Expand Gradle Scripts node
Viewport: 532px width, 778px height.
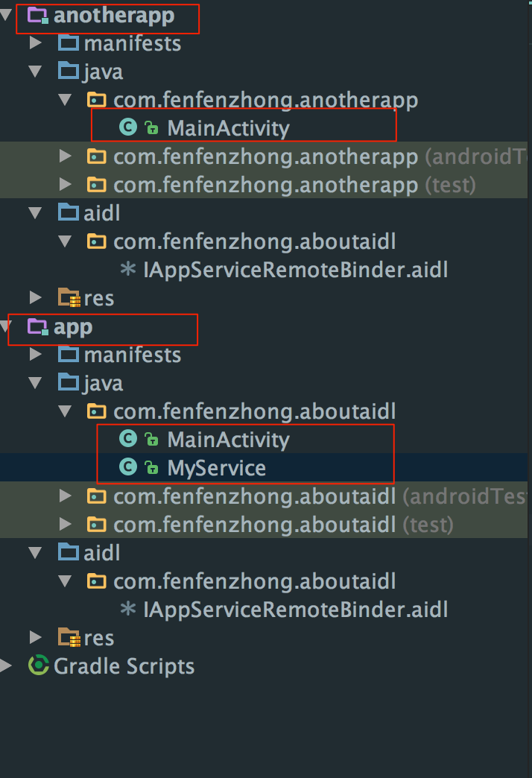(x=6, y=666)
